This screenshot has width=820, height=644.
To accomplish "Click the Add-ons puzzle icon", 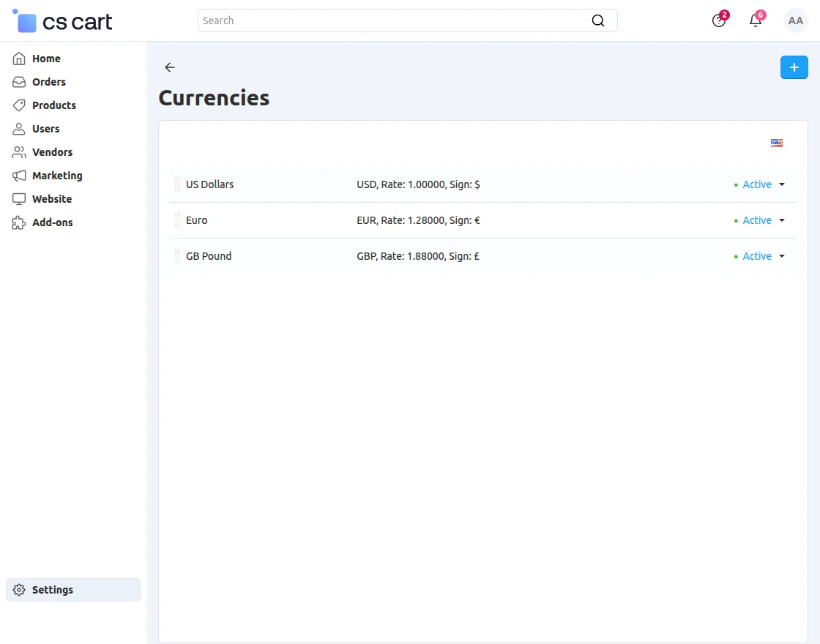I will coord(19,222).
